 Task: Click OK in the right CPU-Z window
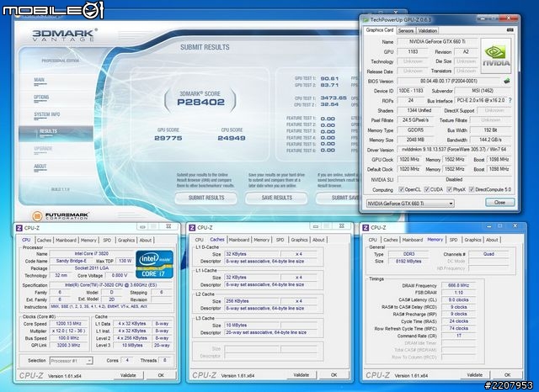(x=507, y=375)
